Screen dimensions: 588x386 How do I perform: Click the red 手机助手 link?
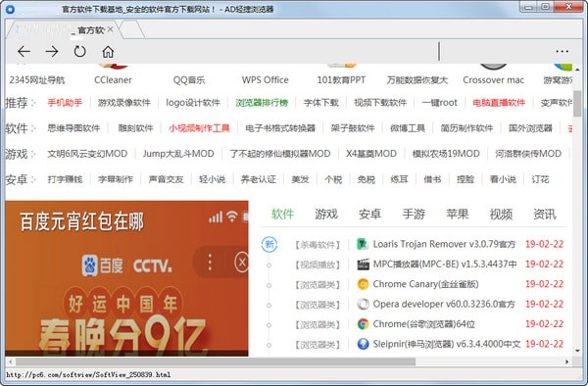point(65,103)
